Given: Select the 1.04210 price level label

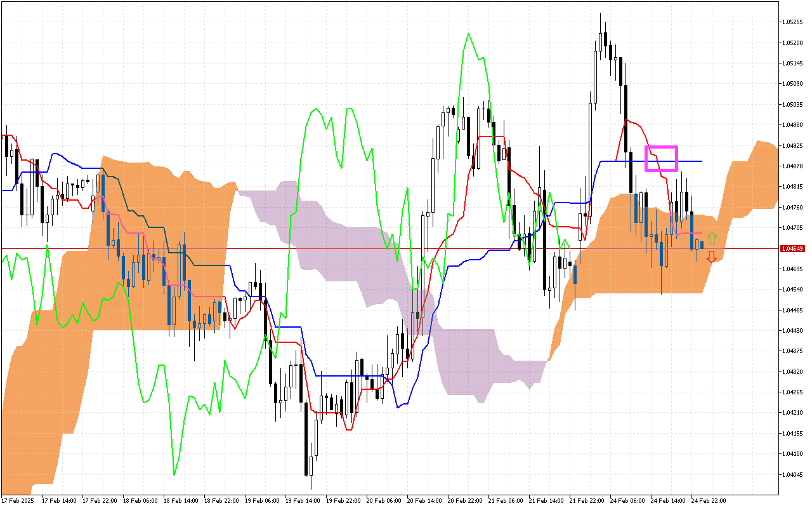Looking at the screenshot, I should 793,413.
